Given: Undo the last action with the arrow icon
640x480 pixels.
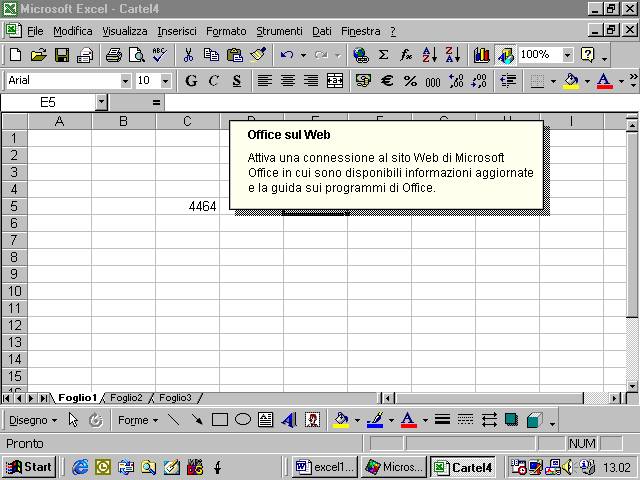Looking at the screenshot, I should [x=287, y=55].
